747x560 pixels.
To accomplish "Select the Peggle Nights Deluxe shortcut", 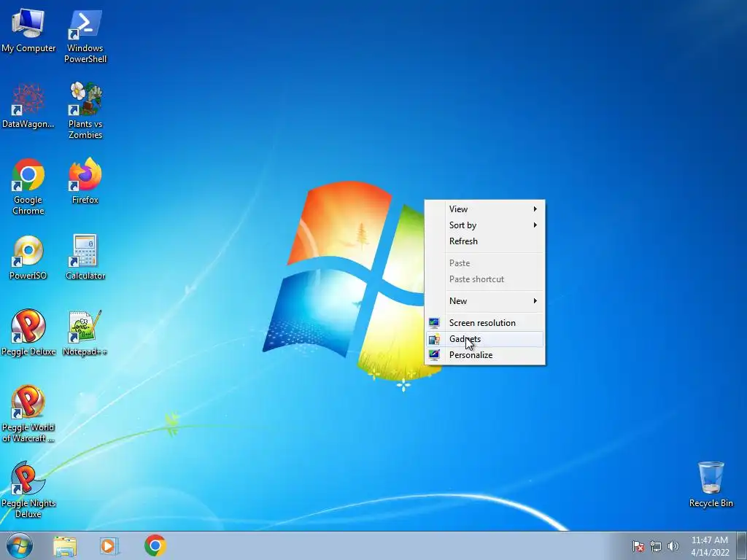I will (28, 489).
